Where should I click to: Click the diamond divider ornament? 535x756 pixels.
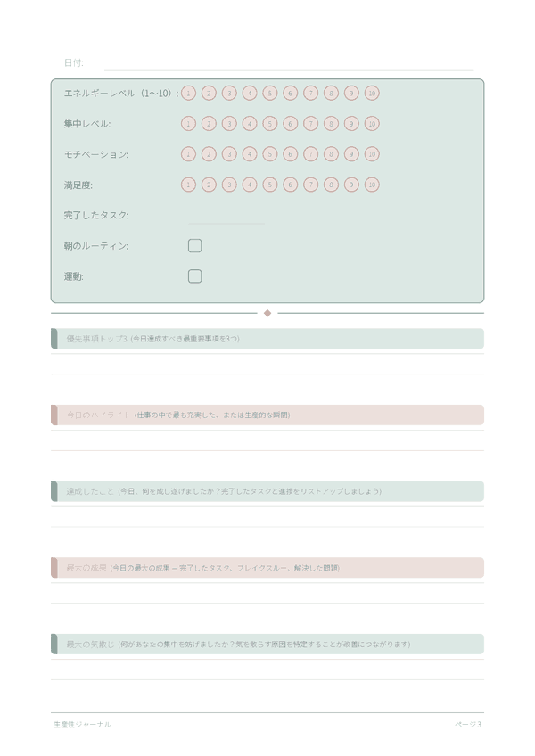pos(267,313)
